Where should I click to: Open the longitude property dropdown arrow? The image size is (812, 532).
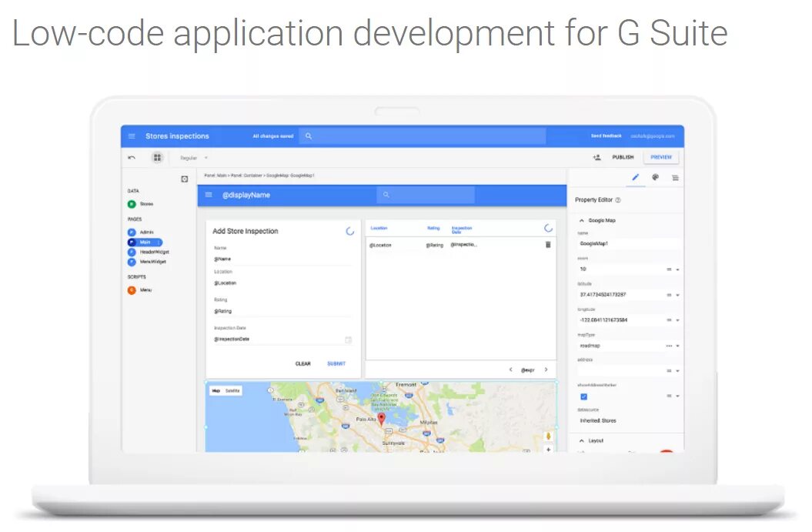[x=677, y=320]
